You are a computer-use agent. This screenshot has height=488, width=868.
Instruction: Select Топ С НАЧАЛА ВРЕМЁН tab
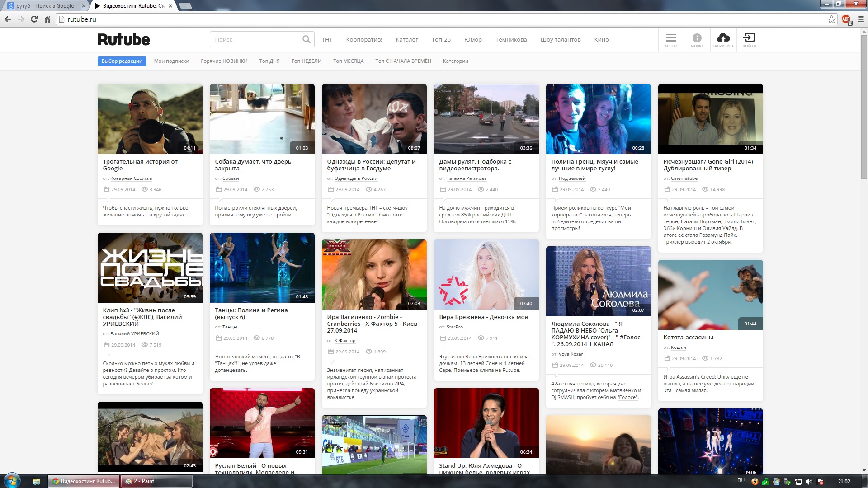coord(403,61)
